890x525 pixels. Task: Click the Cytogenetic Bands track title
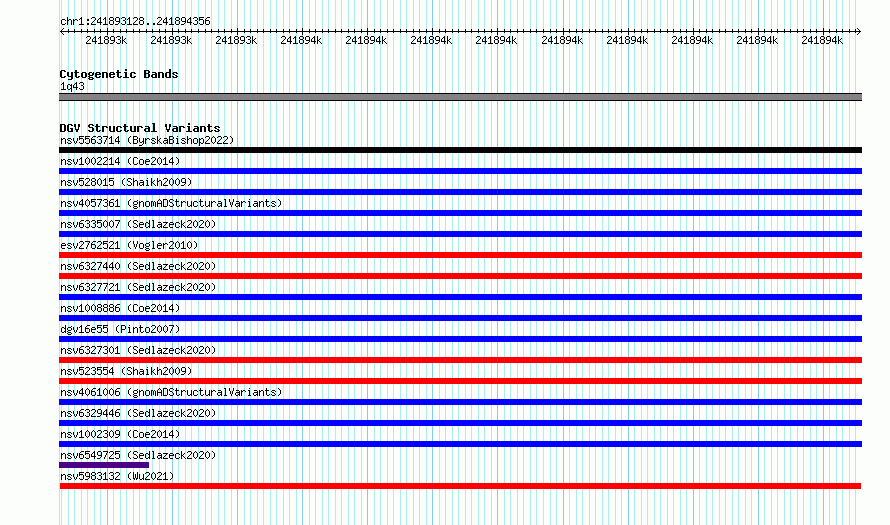click(119, 74)
